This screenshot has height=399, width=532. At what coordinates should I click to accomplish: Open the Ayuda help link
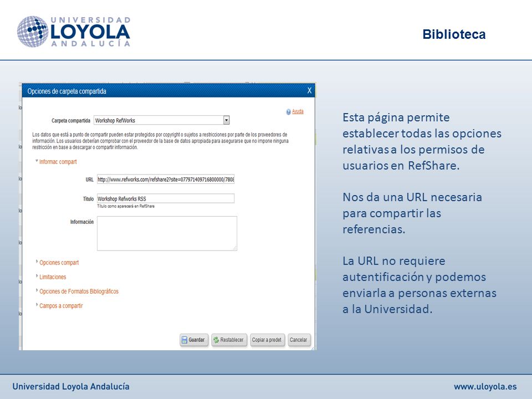coord(298,111)
